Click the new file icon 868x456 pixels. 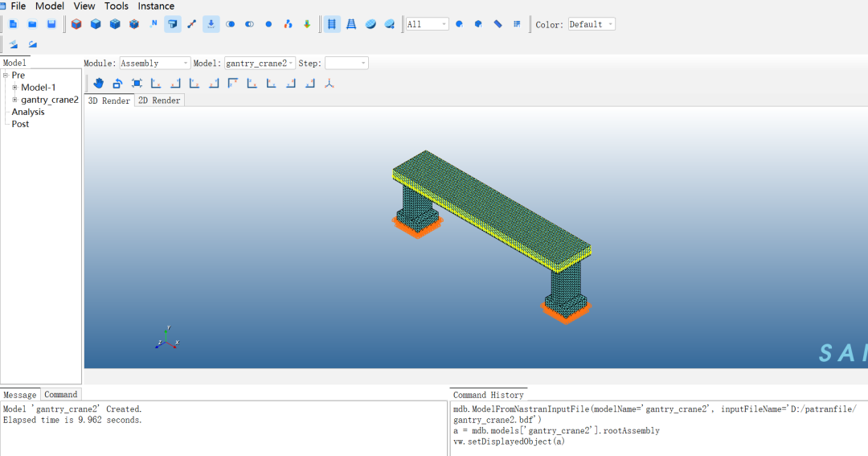click(x=14, y=24)
